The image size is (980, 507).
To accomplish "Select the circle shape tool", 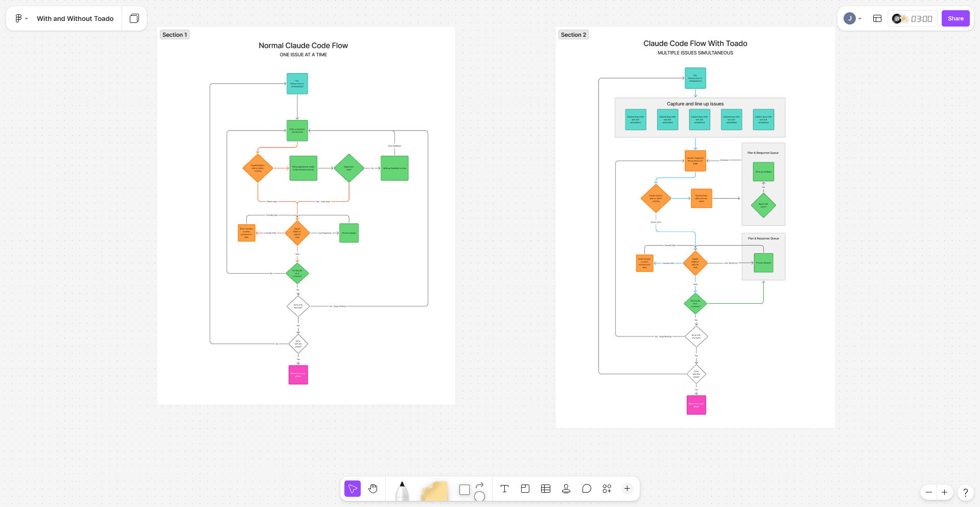I will coord(479,496).
